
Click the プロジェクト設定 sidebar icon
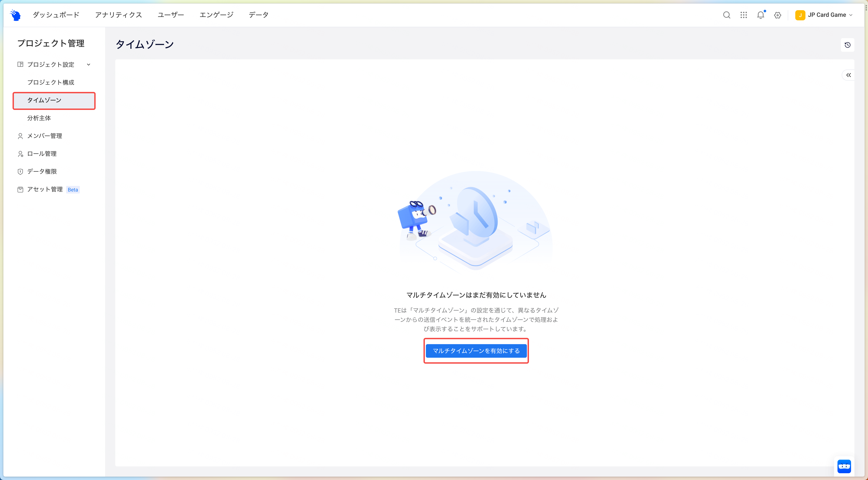click(20, 64)
